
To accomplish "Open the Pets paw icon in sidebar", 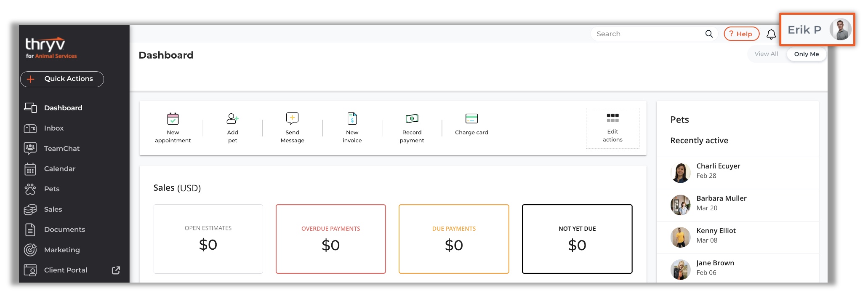I will (x=30, y=189).
